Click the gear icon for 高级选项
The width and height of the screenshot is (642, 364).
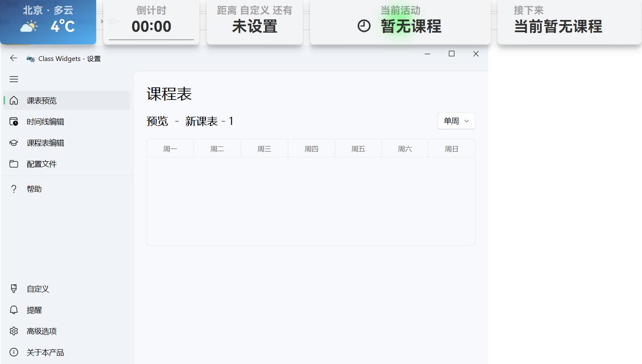[x=14, y=331]
